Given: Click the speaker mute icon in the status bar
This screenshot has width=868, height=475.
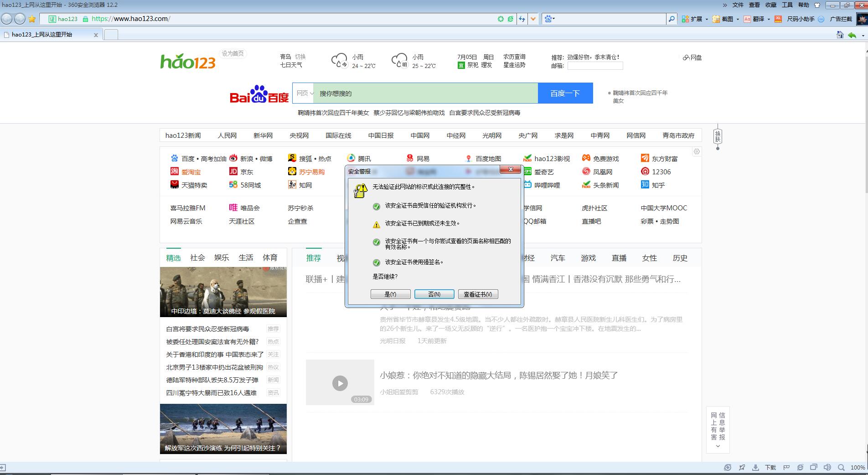Looking at the screenshot, I should (827, 467).
